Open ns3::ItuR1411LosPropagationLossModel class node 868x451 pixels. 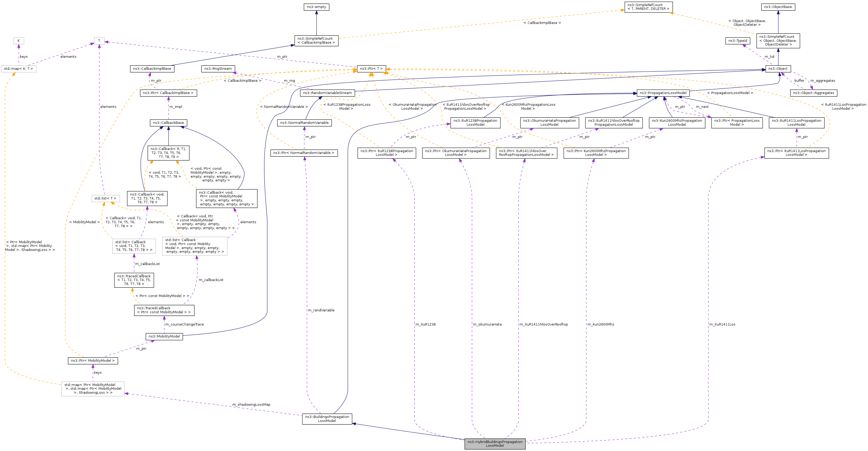coord(796,123)
